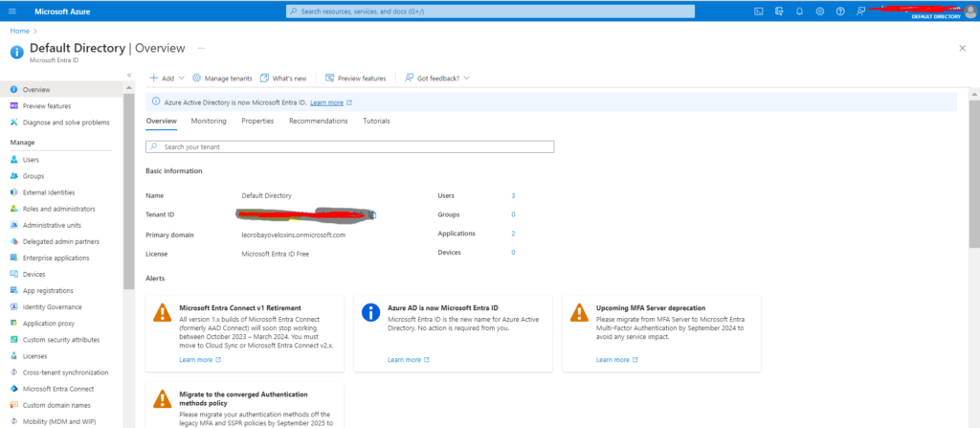This screenshot has width=980, height=428.
Task: Switch to the Monitoring tab
Action: (x=209, y=121)
